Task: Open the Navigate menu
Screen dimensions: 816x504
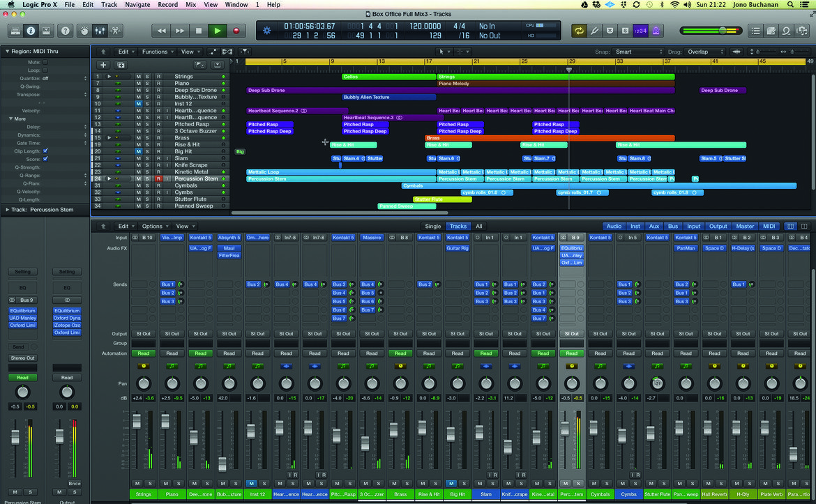Action: (x=137, y=5)
